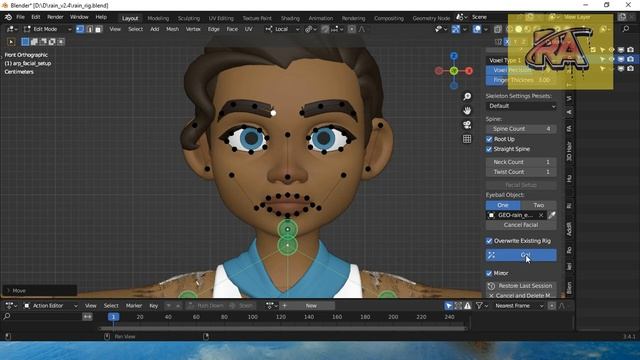Viewport: 640px width, 360px height.
Task: Activate the select box tool icon
Action: 25,42
